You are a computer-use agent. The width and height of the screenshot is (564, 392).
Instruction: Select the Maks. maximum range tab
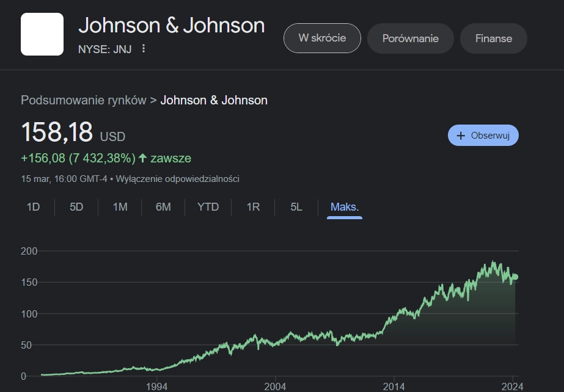click(345, 208)
